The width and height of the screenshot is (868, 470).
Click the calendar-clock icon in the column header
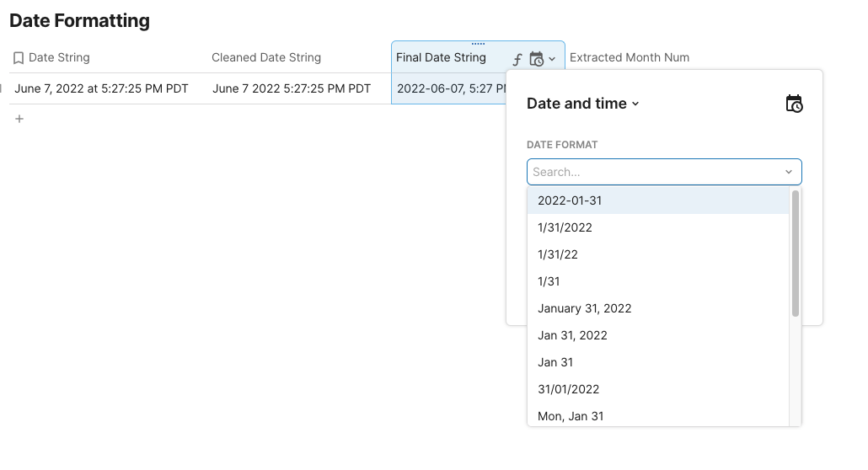point(536,59)
